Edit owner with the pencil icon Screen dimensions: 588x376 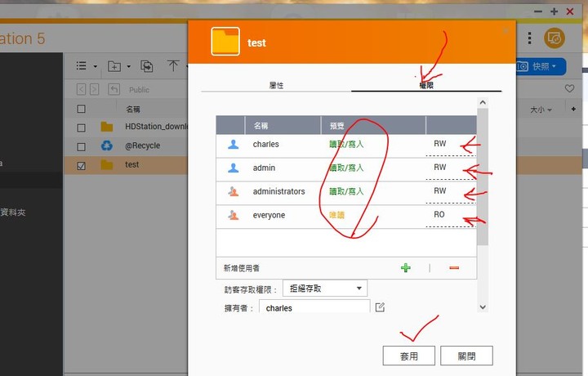click(x=380, y=307)
